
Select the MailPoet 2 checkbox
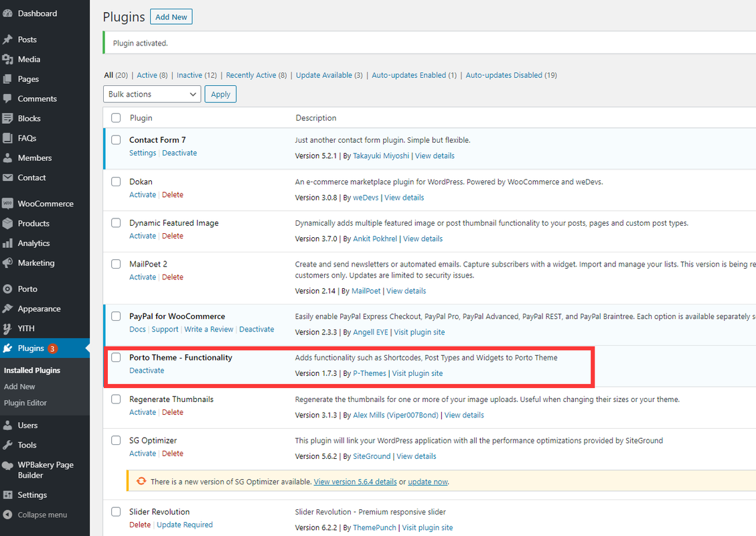tap(117, 265)
